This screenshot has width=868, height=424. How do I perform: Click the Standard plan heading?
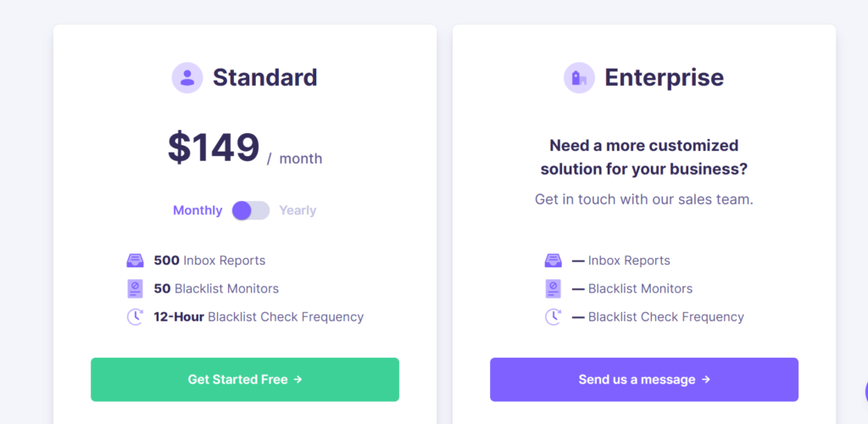click(265, 77)
